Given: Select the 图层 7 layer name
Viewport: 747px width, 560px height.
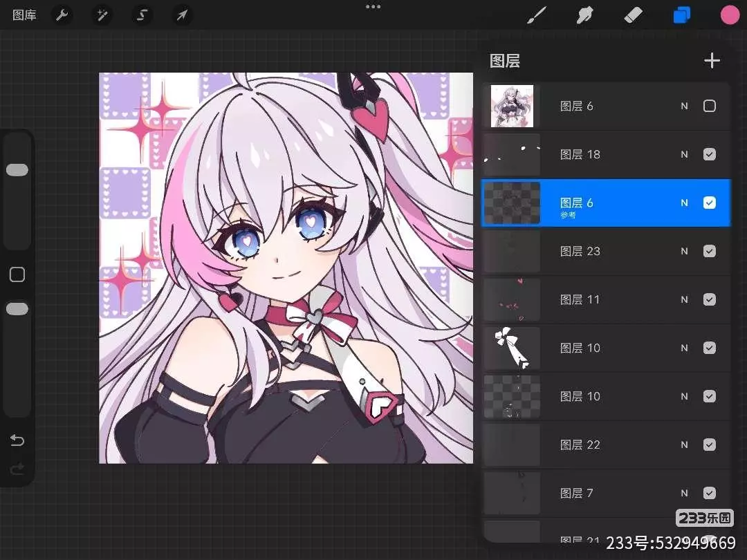Looking at the screenshot, I should (576, 493).
